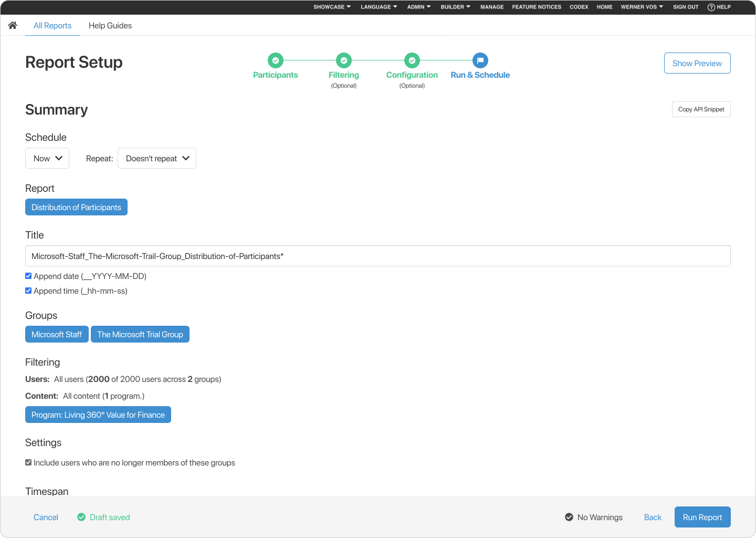The image size is (756, 538).
Task: Open the MANAGE menu item
Action: tap(491, 7)
